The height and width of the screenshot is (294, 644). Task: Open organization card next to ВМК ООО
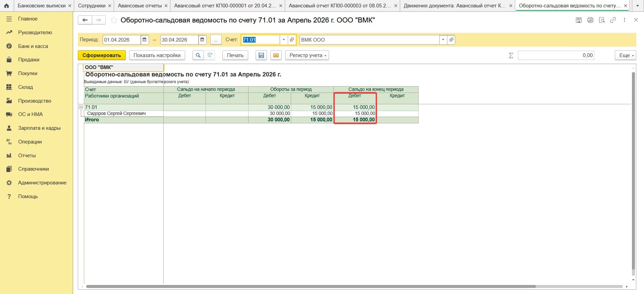451,40
